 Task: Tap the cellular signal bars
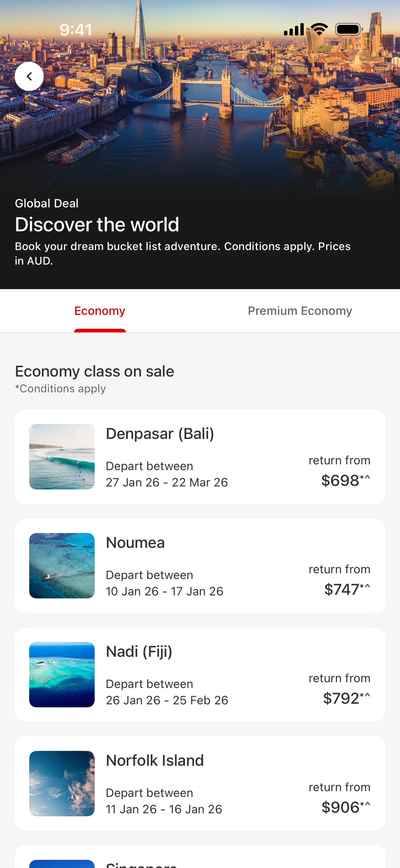click(x=294, y=30)
